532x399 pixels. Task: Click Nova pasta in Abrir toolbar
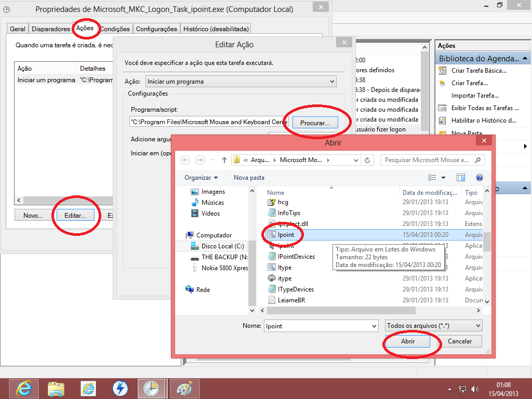tap(249, 178)
